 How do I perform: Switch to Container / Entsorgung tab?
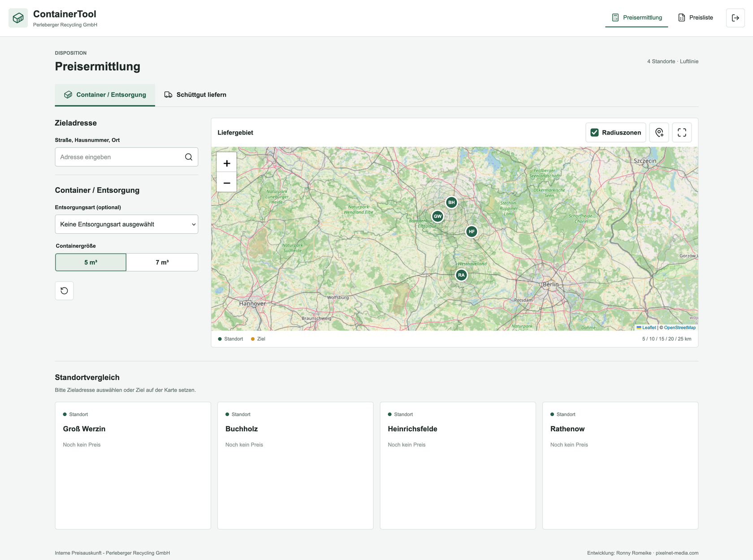click(x=105, y=95)
